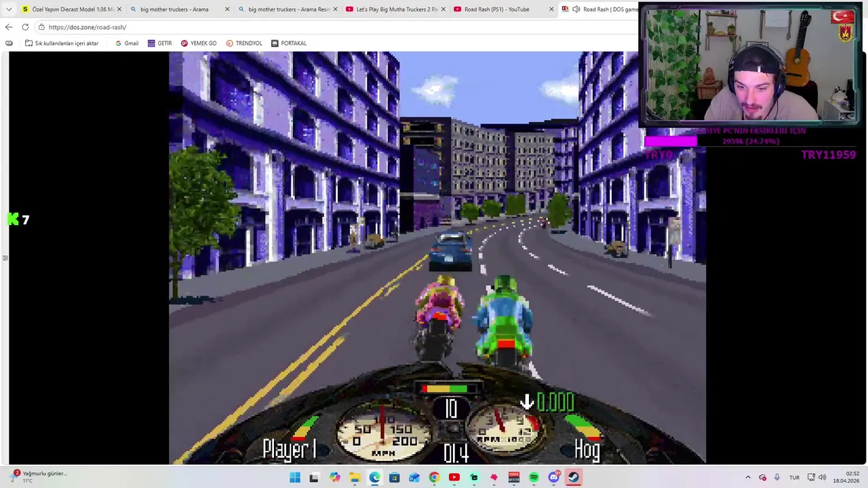Screen dimensions: 868x488
Task: Open File Explorer from the taskbar
Action: click(x=355, y=477)
